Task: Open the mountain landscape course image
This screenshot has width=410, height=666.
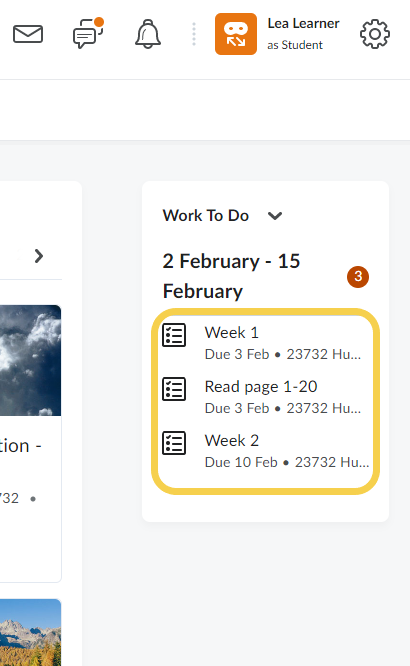Action: [x=31, y=632]
